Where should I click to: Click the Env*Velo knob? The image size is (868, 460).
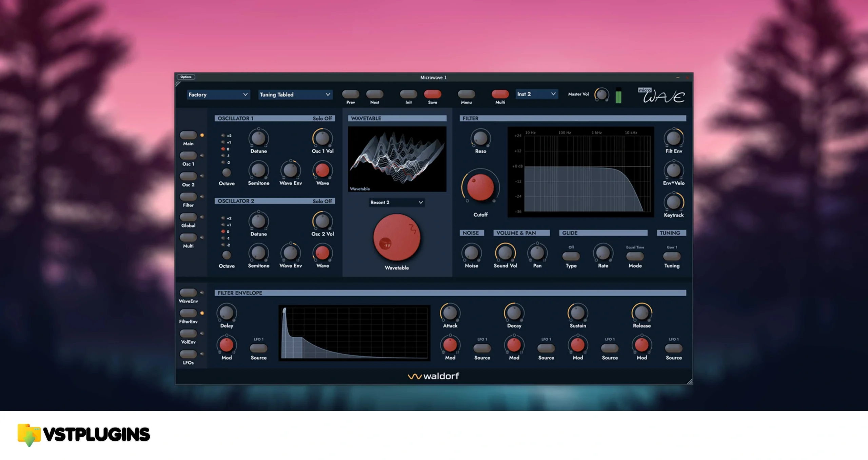[673, 170]
